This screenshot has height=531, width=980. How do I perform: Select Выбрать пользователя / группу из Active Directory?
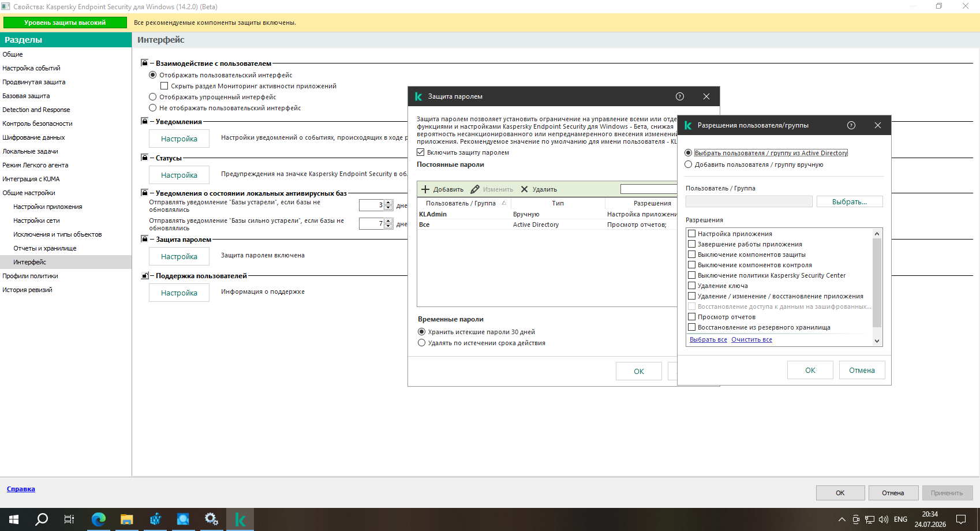(x=688, y=153)
